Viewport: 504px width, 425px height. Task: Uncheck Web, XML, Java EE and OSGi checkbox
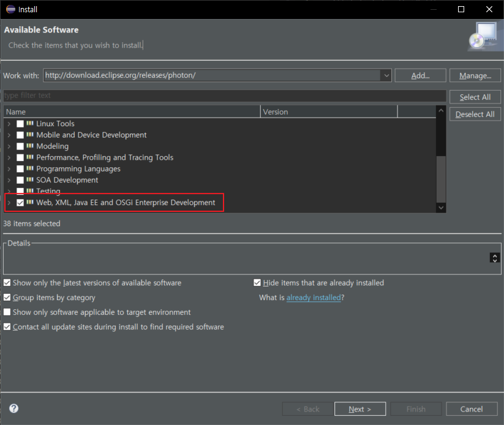(20, 203)
